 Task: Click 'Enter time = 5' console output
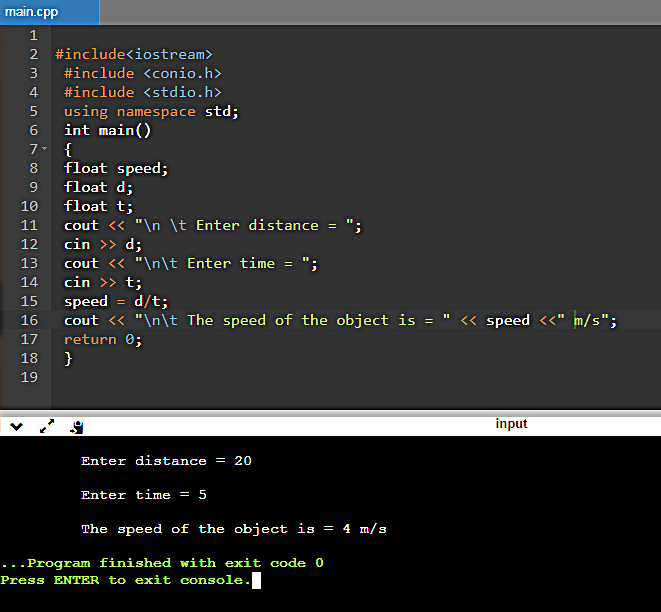[x=144, y=495]
